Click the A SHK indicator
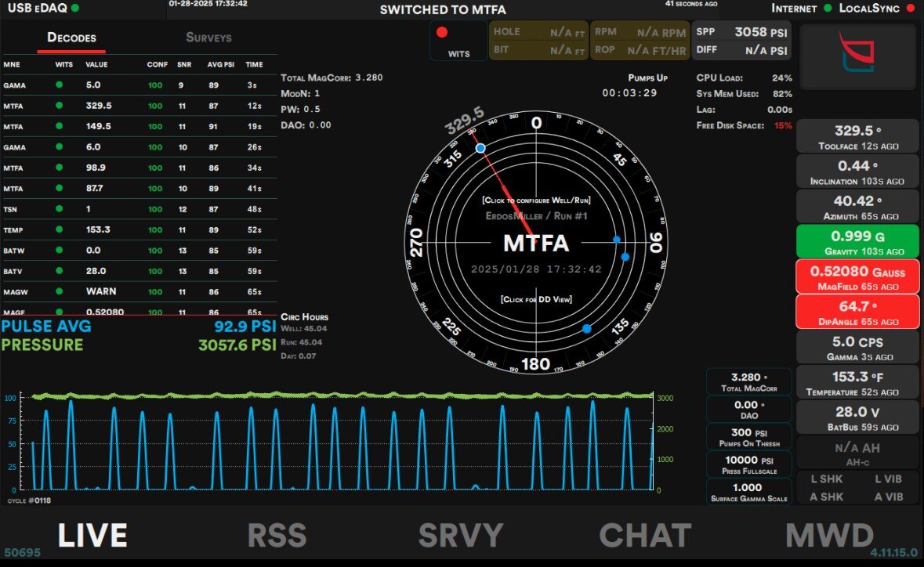924x567 pixels. [826, 497]
